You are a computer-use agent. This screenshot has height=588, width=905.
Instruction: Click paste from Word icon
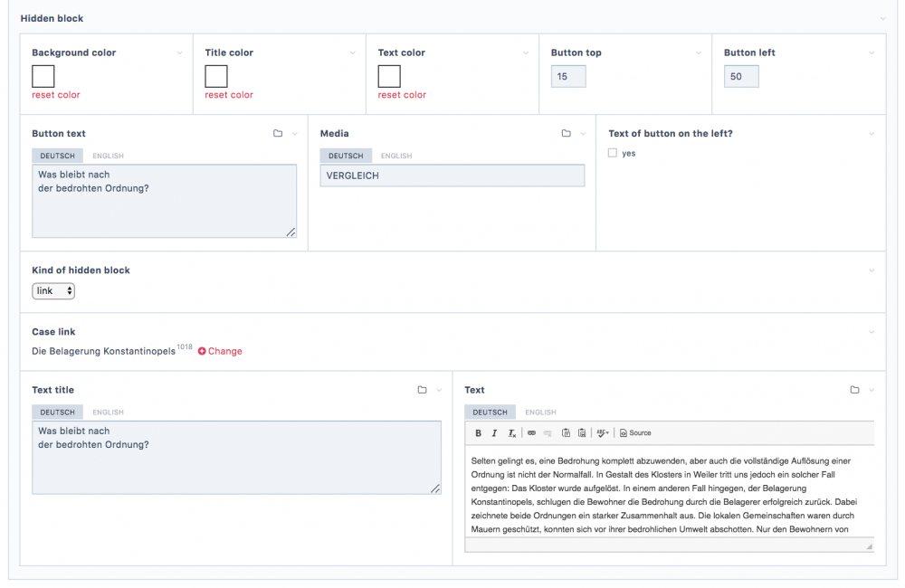[x=582, y=433]
